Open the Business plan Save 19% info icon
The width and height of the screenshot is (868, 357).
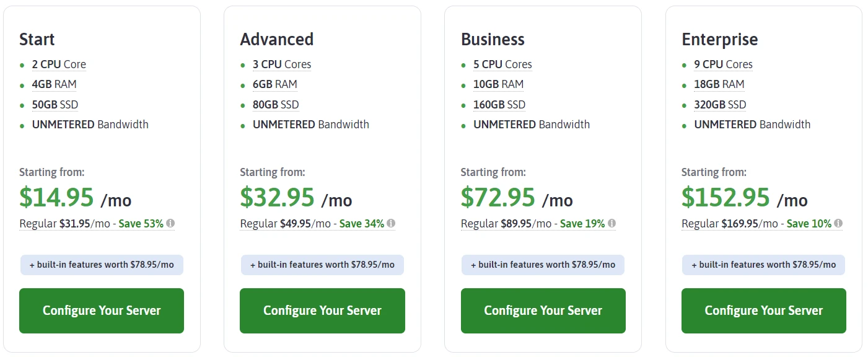(611, 223)
